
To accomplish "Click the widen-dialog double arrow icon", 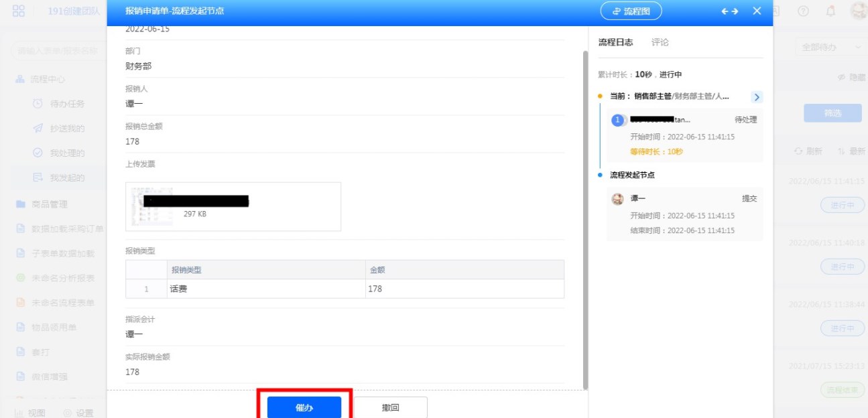I will pyautogui.click(x=729, y=11).
